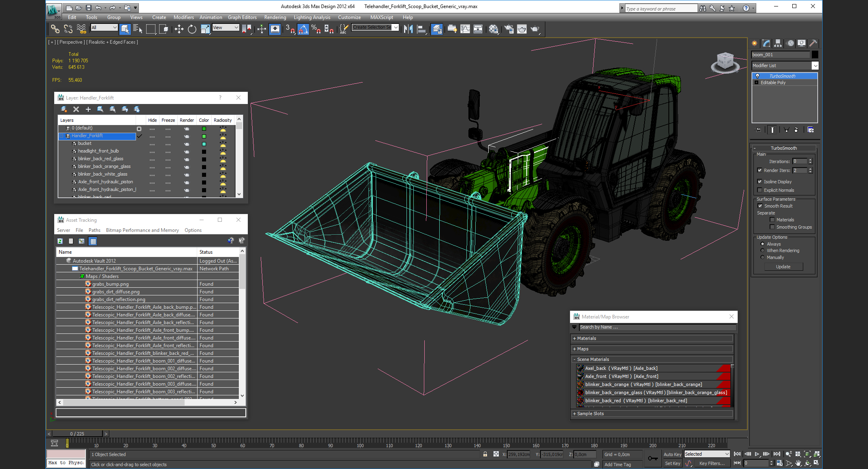This screenshot has width=868, height=469.
Task: Click the object color swatch beside boom_001
Action: 815,55
